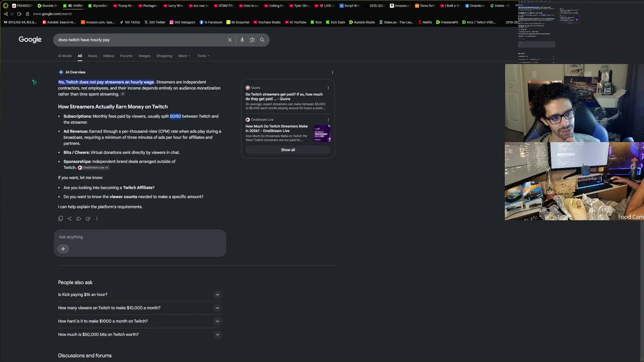Viewport: 644px width, 362px height.
Task: Open the Kick Dash bookmark
Action: point(336,22)
